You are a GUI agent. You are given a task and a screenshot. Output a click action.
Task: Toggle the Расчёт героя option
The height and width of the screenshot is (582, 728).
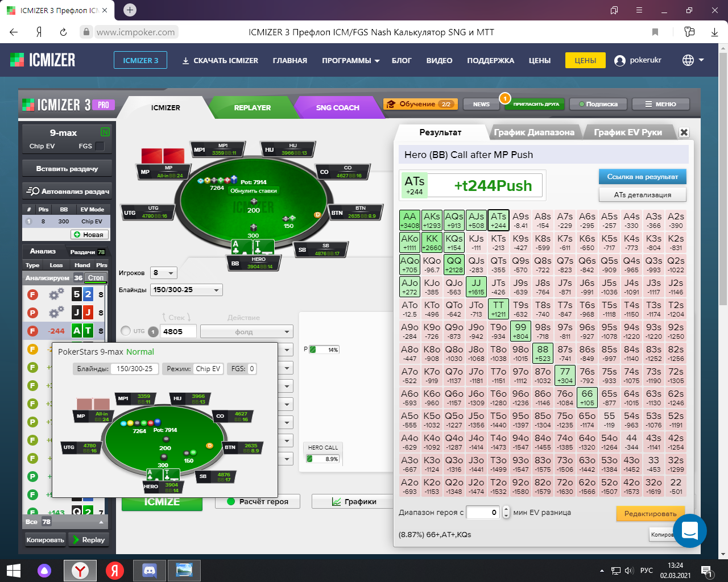coord(257,501)
